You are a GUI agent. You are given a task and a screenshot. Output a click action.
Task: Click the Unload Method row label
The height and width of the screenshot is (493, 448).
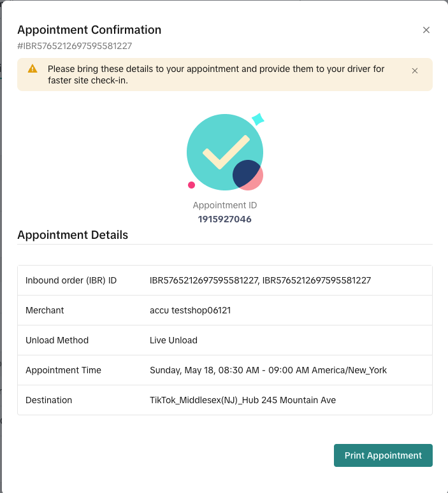pos(57,340)
